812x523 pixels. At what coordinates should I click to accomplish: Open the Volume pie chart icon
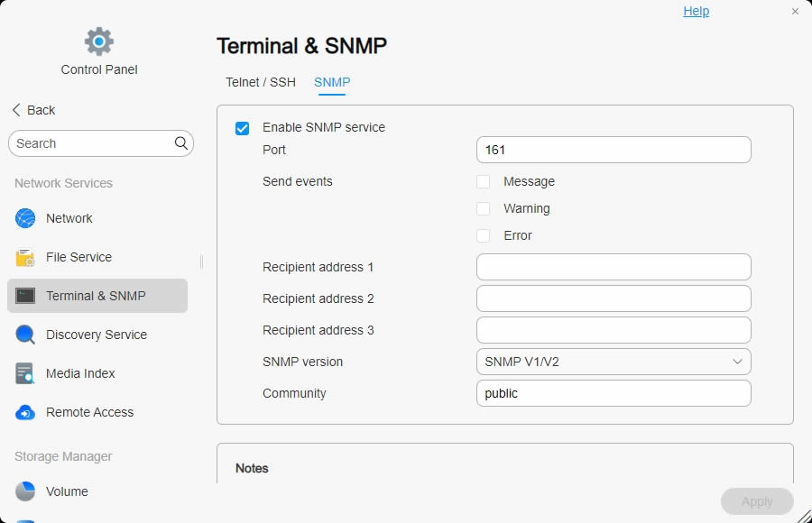pyautogui.click(x=25, y=491)
